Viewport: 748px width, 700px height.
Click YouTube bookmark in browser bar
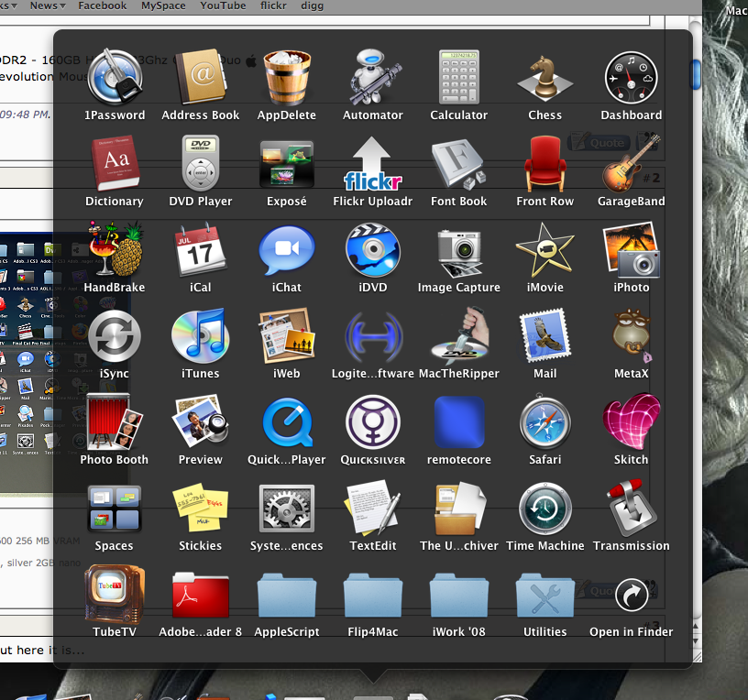(x=223, y=5)
